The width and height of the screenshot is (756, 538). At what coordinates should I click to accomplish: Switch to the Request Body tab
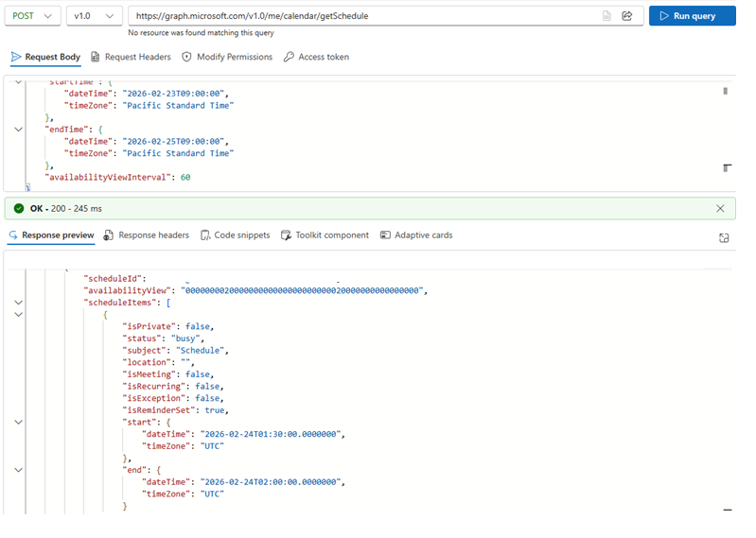click(45, 57)
